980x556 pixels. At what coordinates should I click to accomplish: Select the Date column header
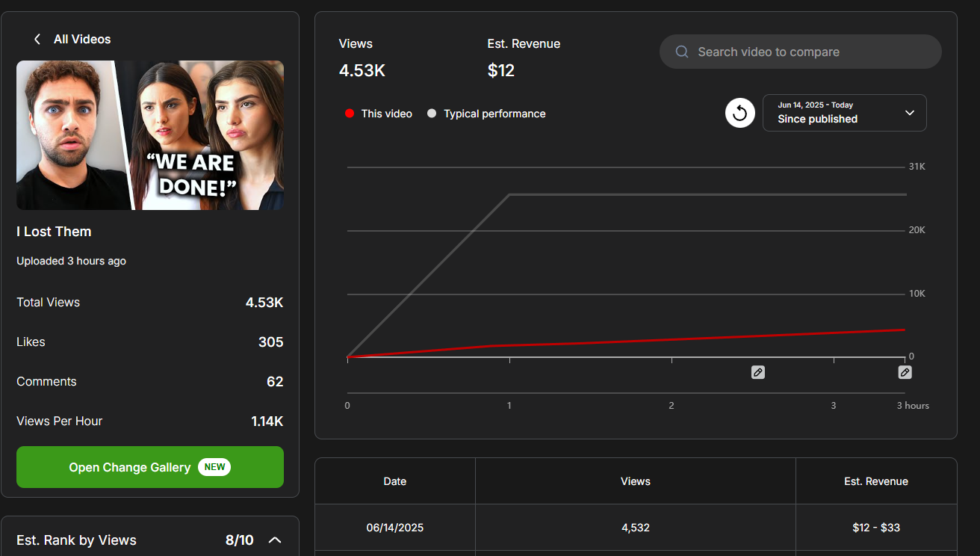(395, 481)
